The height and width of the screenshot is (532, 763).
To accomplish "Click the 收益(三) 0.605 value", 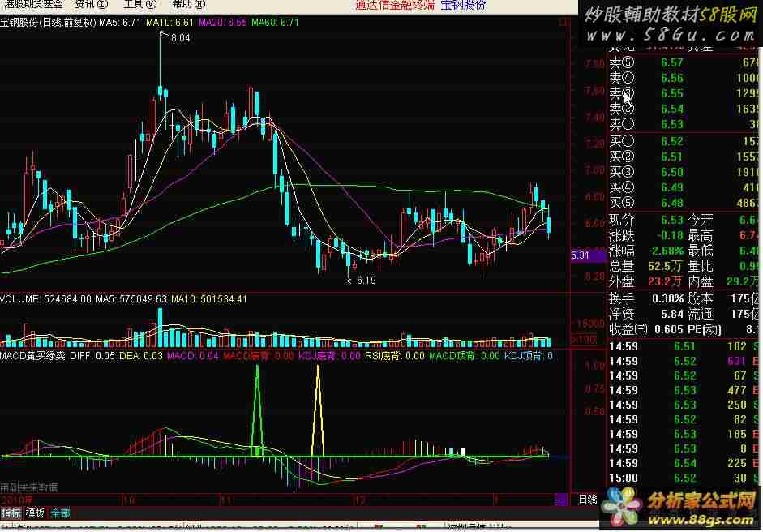I will tap(669, 329).
